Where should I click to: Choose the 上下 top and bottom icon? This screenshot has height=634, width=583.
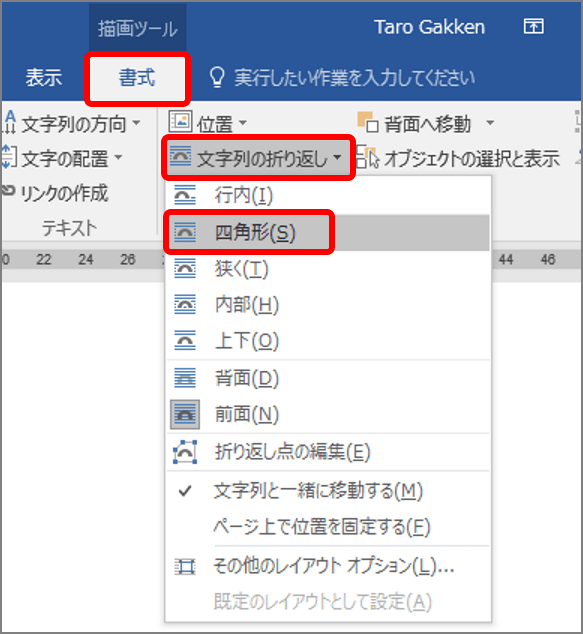click(x=185, y=340)
